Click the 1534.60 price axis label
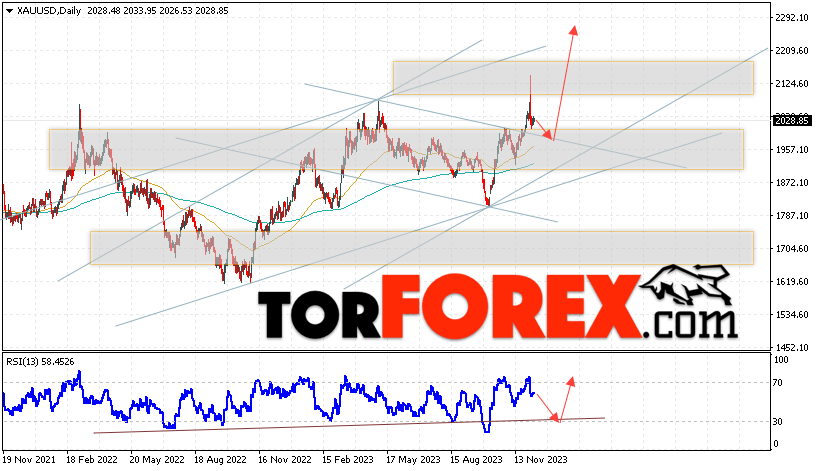The image size is (816, 471). pyautogui.click(x=792, y=315)
